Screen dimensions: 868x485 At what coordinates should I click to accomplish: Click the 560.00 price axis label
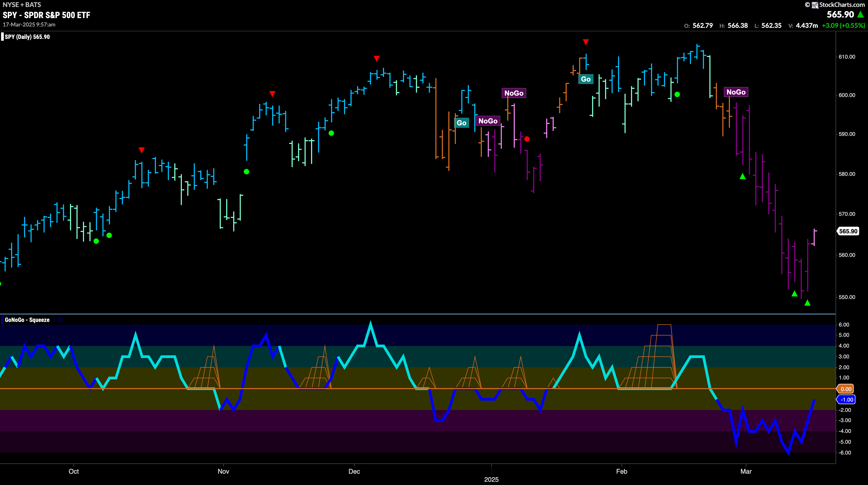click(x=847, y=255)
